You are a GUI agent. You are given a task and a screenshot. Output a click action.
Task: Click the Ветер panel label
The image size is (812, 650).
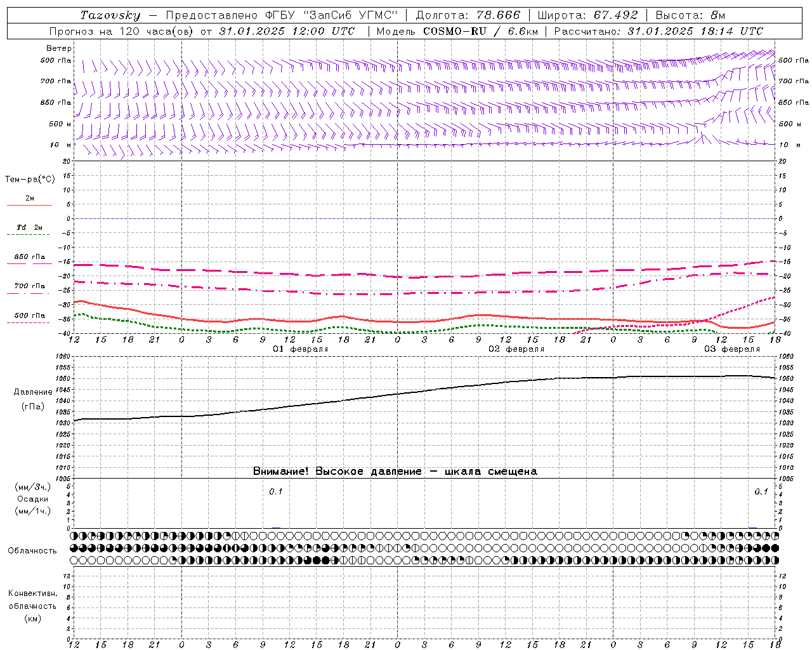point(59,48)
